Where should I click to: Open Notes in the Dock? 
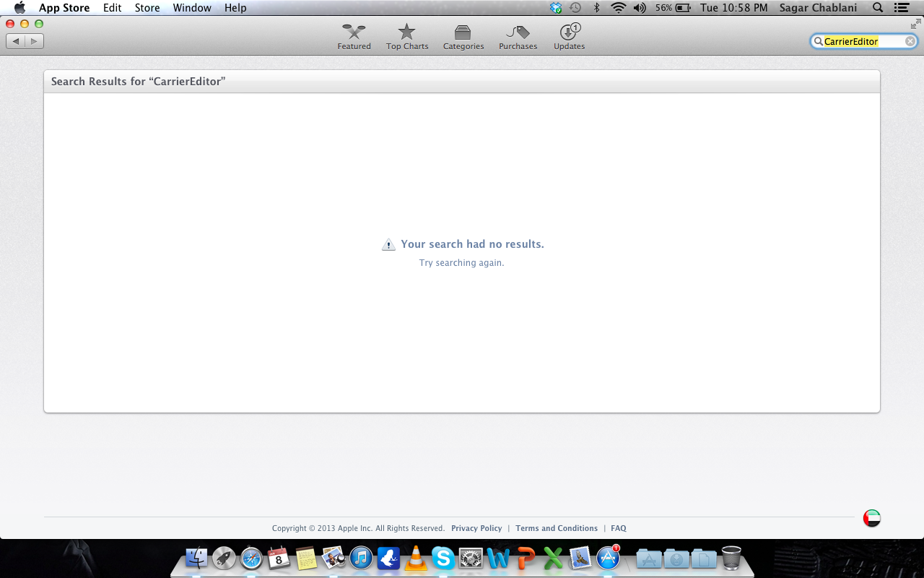pyautogui.click(x=306, y=558)
